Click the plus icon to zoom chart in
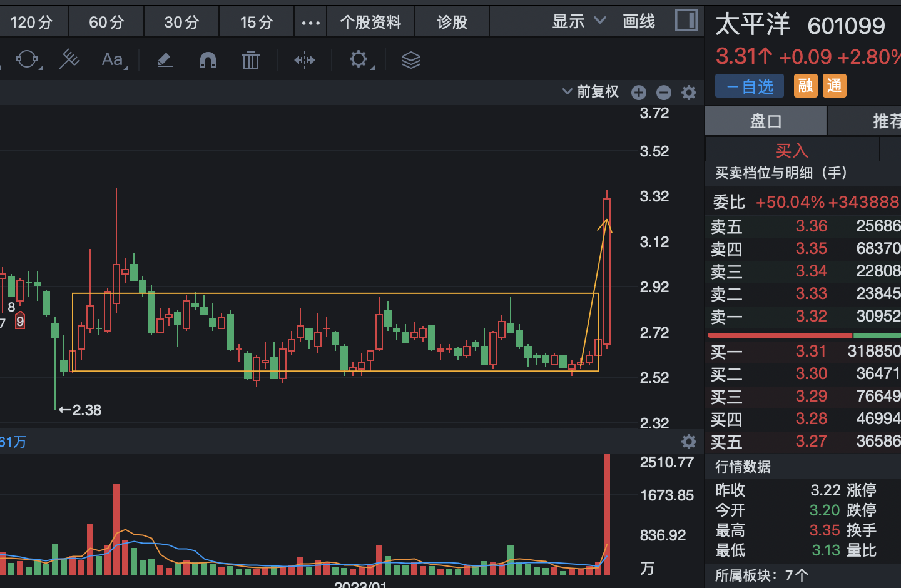Viewport: 901px width, 588px height. pyautogui.click(x=639, y=93)
